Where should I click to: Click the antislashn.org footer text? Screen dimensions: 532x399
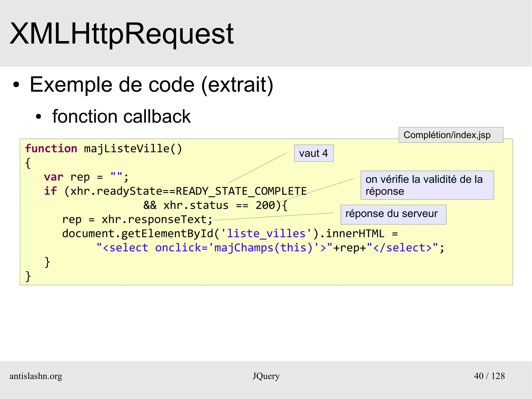36,376
